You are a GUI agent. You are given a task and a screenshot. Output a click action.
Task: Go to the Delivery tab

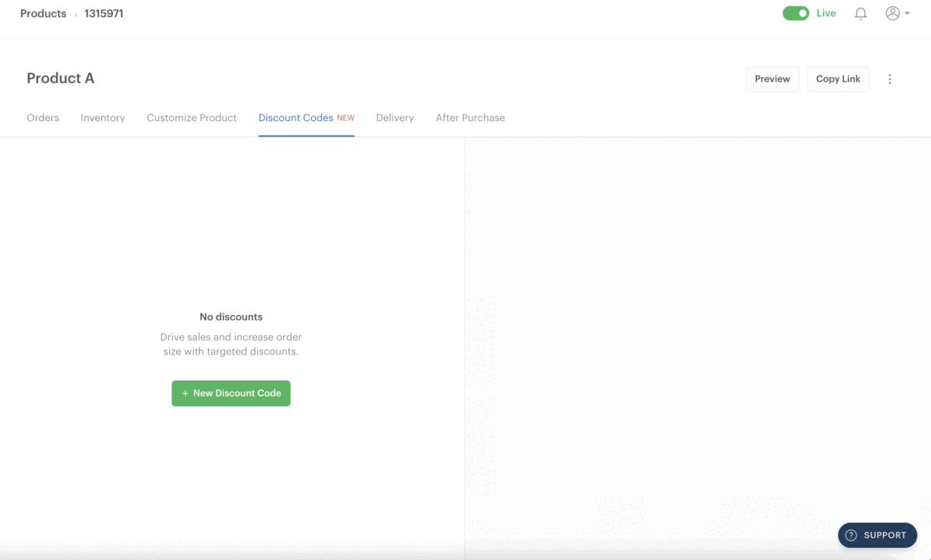click(395, 118)
